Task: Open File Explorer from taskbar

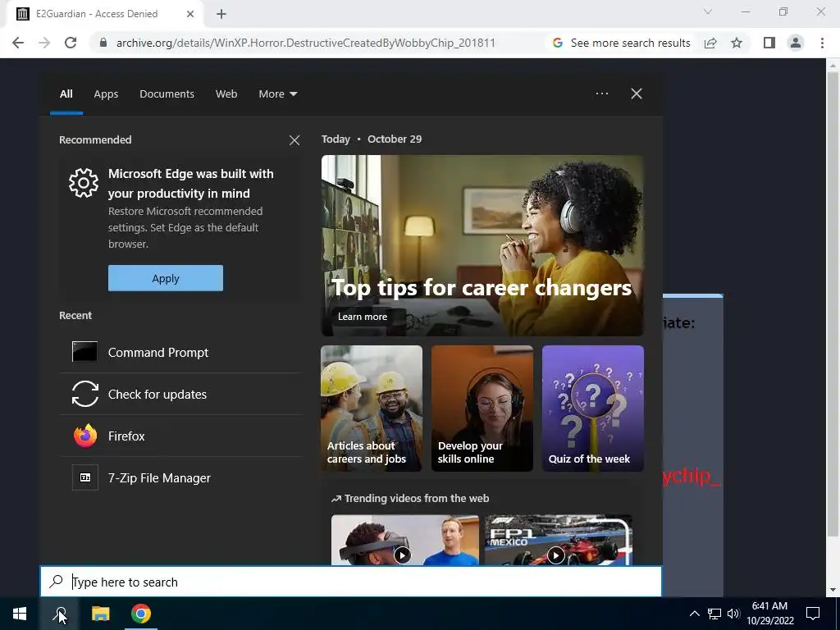Action: pyautogui.click(x=100, y=614)
